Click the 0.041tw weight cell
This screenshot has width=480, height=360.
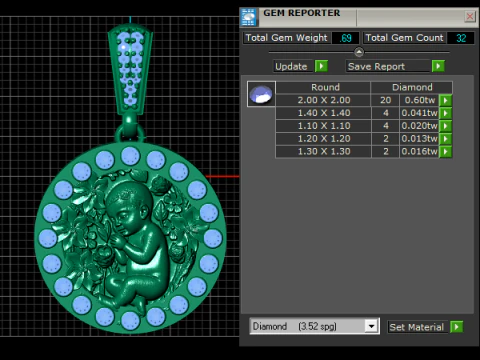[x=419, y=113]
